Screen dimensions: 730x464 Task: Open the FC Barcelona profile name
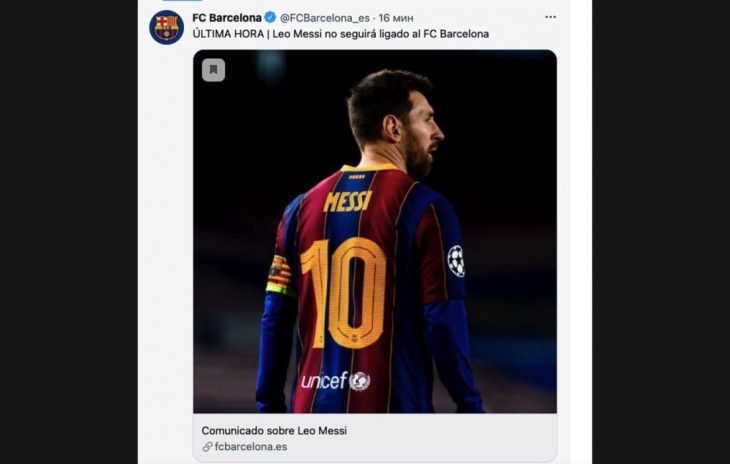[x=227, y=17]
